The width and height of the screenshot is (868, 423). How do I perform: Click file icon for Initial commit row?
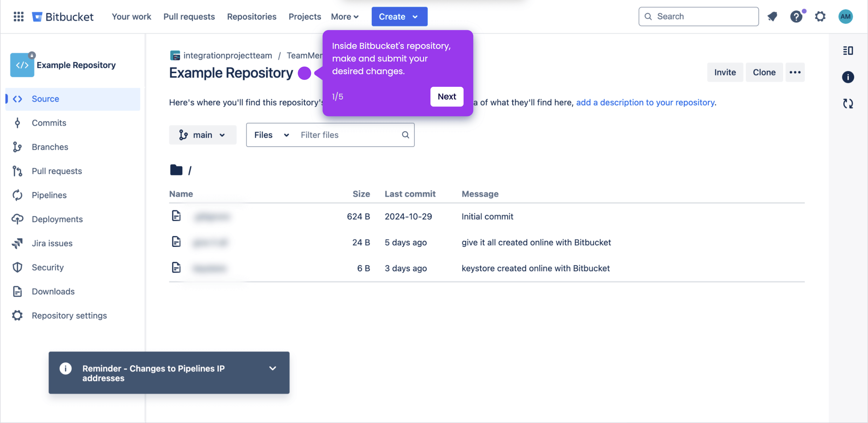[x=176, y=216]
